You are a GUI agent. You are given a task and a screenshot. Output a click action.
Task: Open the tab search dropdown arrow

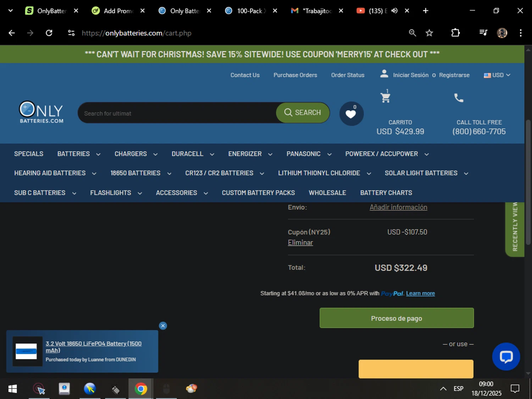tap(10, 11)
